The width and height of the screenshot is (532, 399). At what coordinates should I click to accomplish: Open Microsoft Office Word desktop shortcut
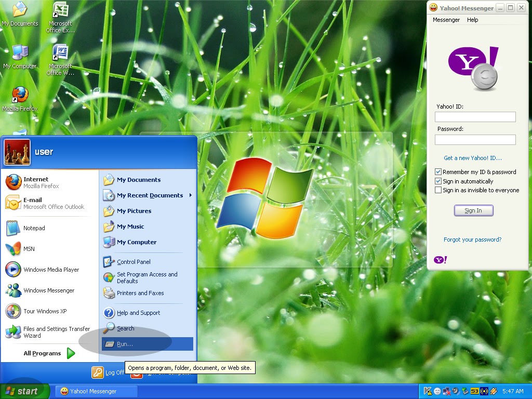[60, 60]
